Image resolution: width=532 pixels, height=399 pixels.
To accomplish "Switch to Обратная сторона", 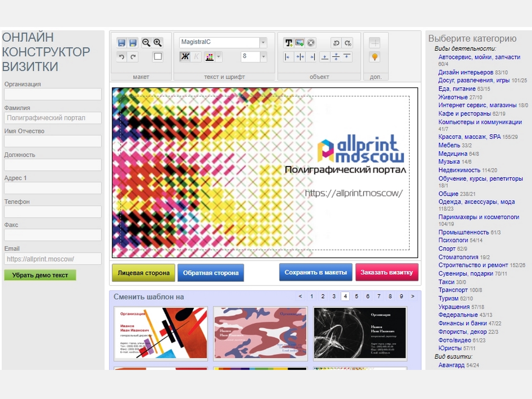I will 211,273.
